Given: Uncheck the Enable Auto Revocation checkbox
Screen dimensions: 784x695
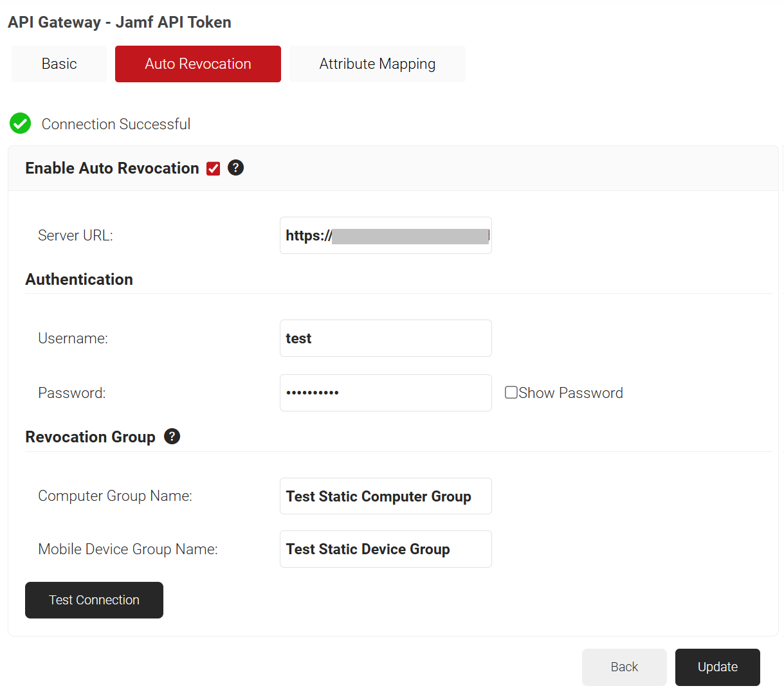Looking at the screenshot, I should tap(214, 168).
